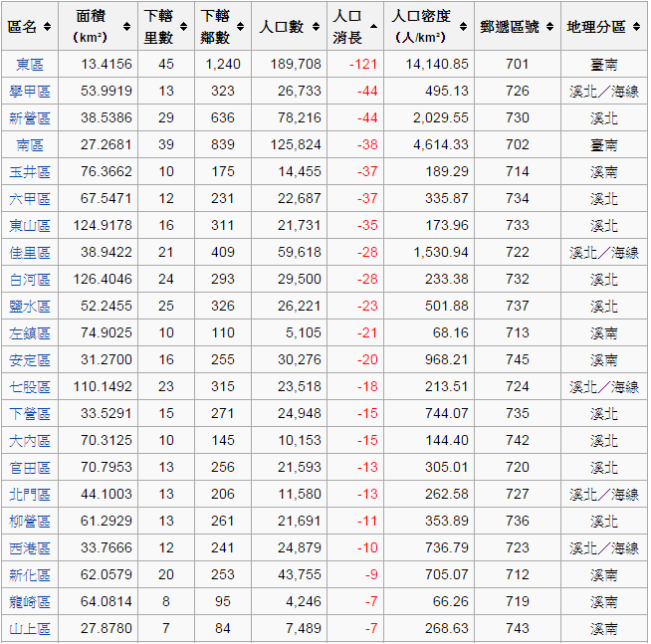Select area value 27.2681
This screenshot has width=651, height=644.
(x=107, y=144)
